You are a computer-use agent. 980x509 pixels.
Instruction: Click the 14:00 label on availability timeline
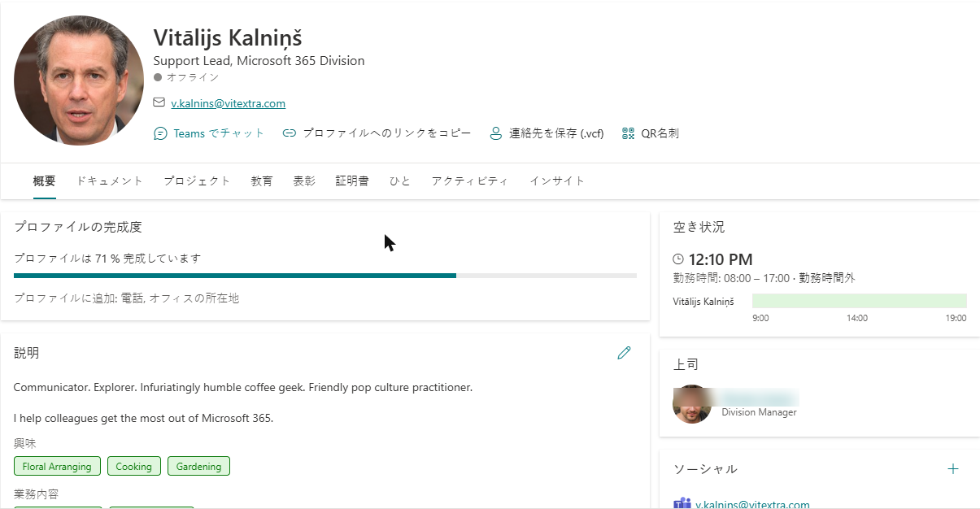pos(856,318)
